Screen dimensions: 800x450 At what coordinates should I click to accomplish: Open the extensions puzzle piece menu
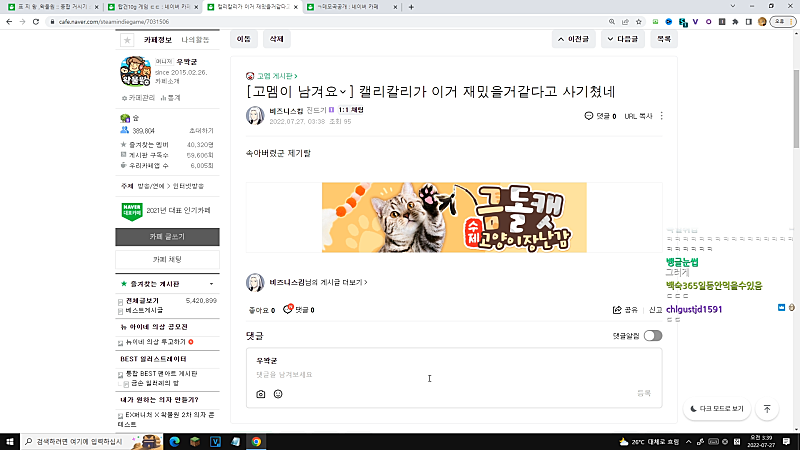coord(735,22)
